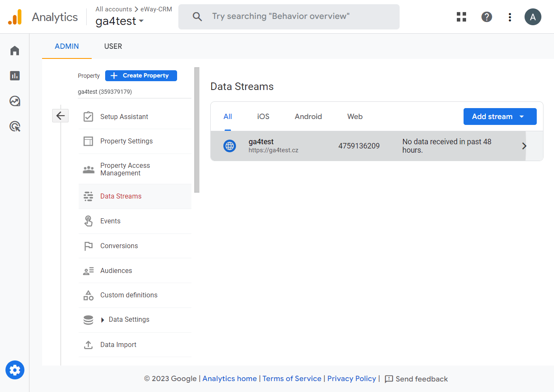Click the Audiences icon
This screenshot has height=392, width=554.
click(88, 271)
